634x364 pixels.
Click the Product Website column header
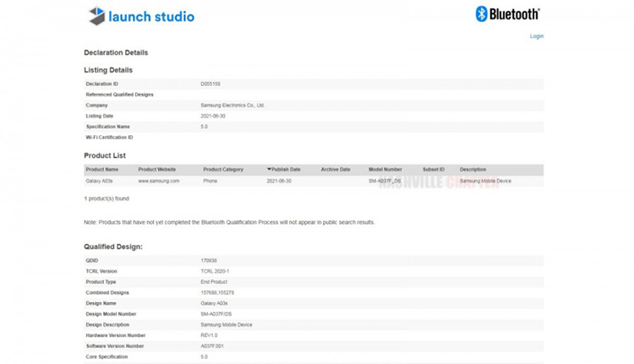tap(157, 169)
